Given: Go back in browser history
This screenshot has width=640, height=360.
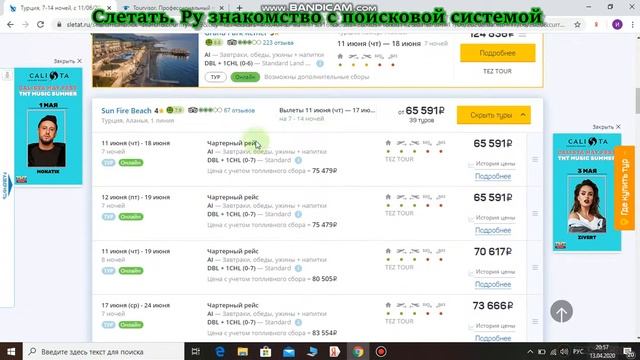Looking at the screenshot, I should [11, 24].
